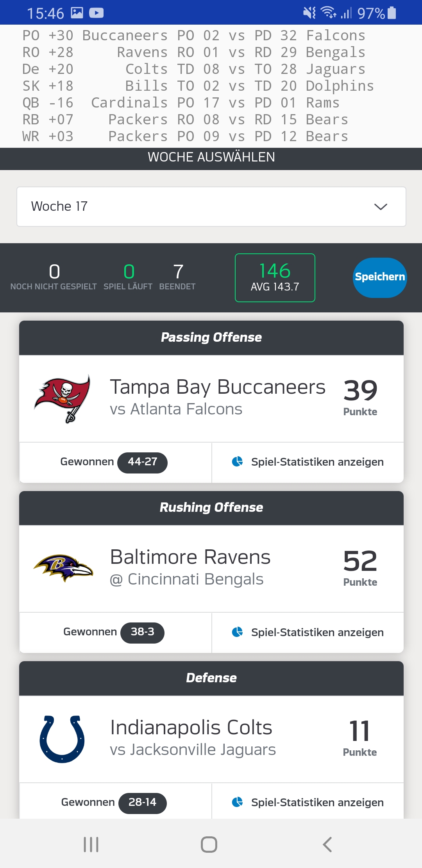The height and width of the screenshot is (868, 422).
Task: Tap the Rushing Offense section header
Action: pos(211,508)
